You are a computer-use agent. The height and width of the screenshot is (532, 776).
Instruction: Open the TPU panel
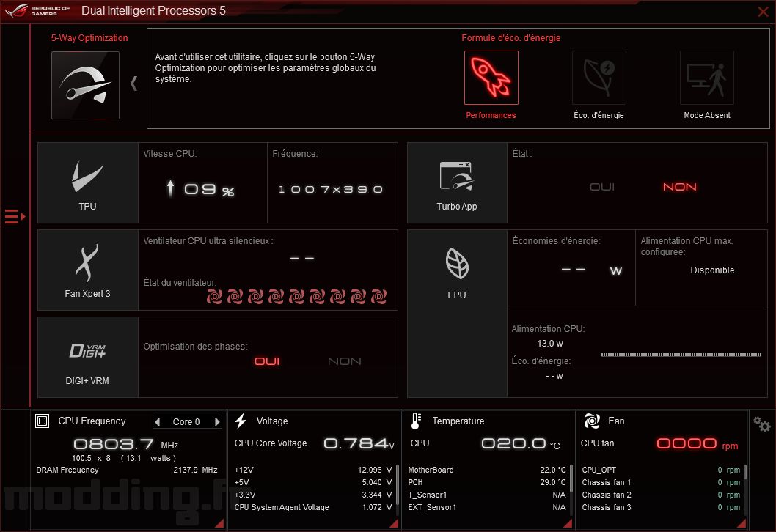point(87,183)
